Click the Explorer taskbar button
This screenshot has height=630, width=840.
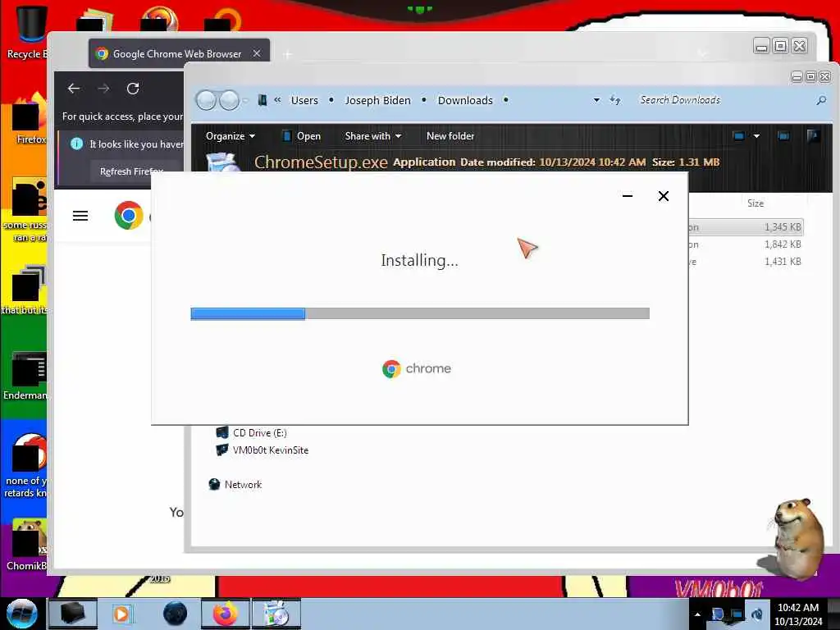(73, 614)
